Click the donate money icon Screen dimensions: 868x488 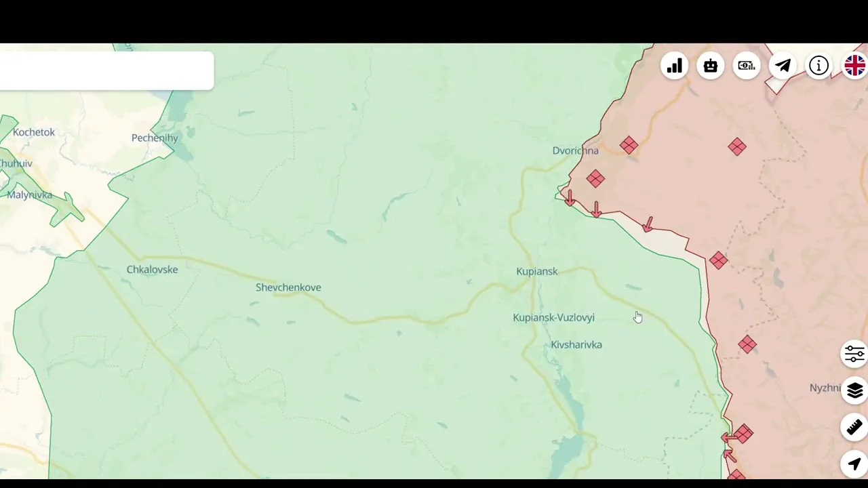(x=747, y=66)
